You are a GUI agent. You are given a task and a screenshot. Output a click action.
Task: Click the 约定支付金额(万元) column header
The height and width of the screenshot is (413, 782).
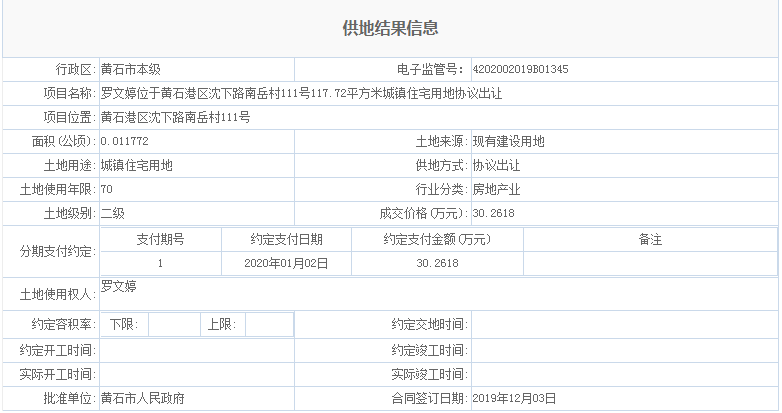(437, 240)
